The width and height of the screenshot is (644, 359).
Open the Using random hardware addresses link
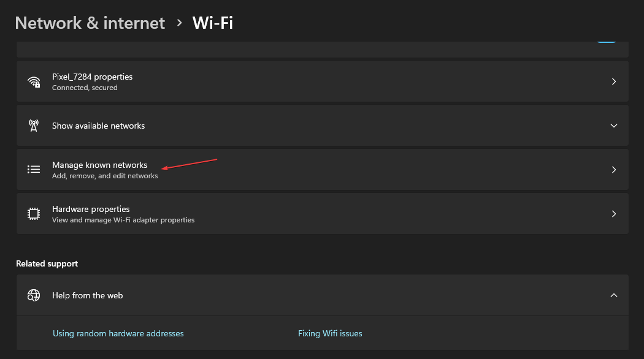point(118,333)
